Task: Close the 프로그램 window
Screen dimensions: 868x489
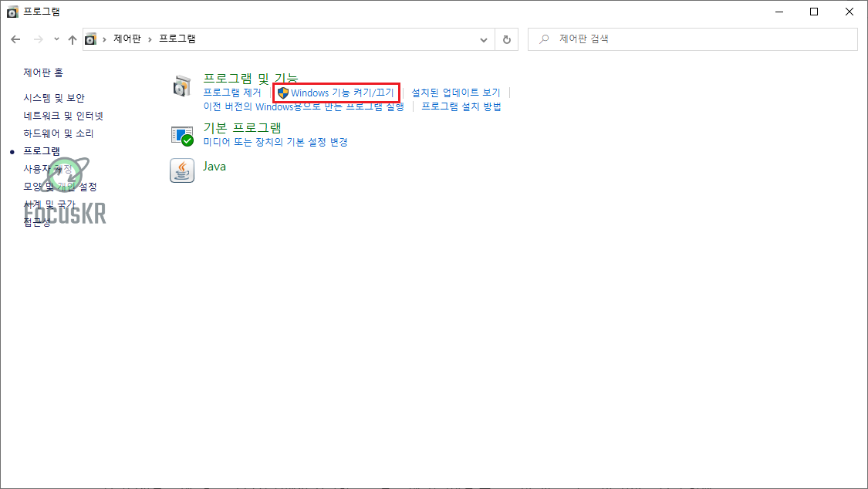Action: (849, 12)
